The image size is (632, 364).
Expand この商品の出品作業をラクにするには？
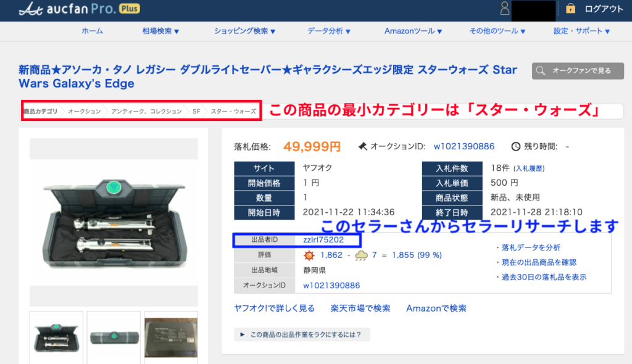pyautogui.click(x=302, y=335)
